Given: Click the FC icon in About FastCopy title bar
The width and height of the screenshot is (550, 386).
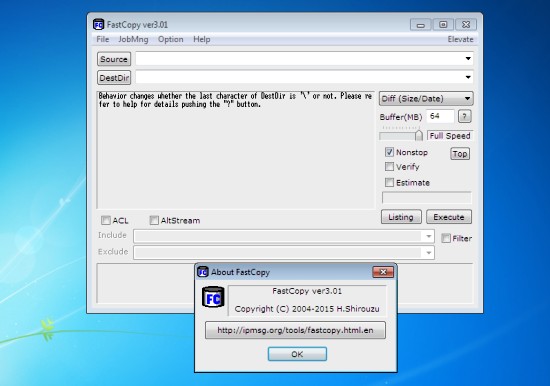Looking at the screenshot, I should 203,272.
